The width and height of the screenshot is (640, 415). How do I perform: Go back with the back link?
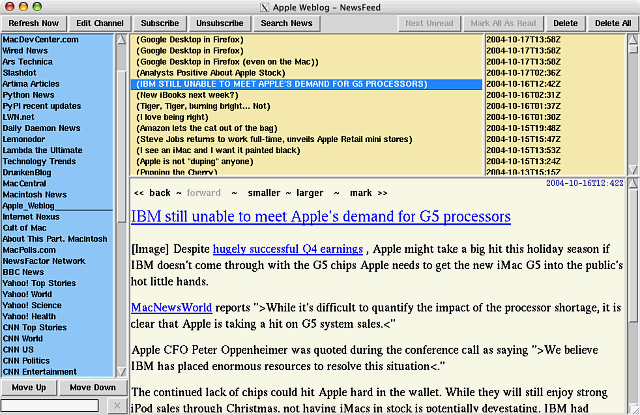point(160,193)
